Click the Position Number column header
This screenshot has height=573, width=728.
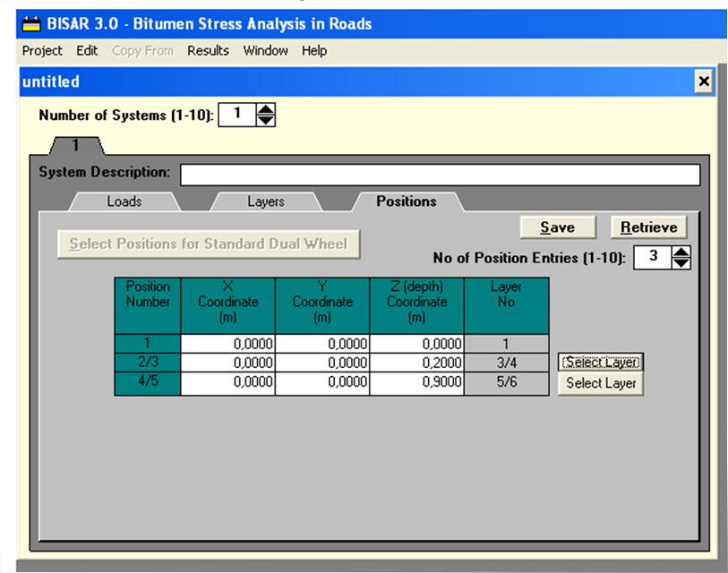pos(148,306)
